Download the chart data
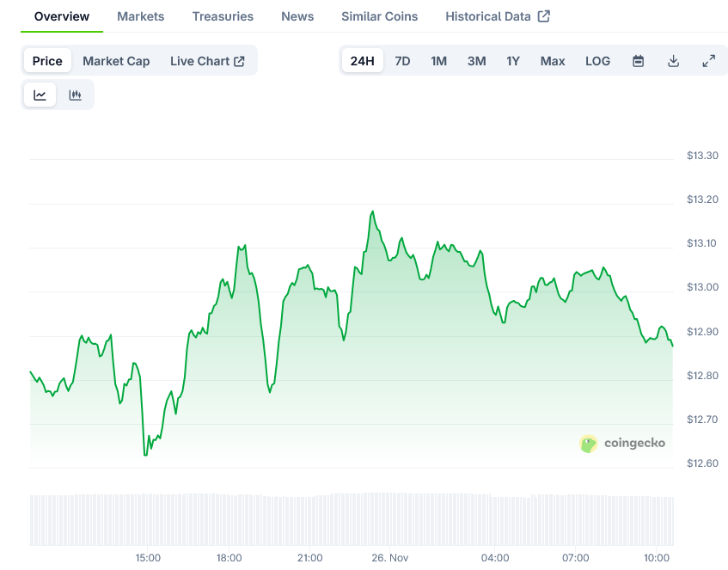The image size is (728, 570). pyautogui.click(x=673, y=61)
